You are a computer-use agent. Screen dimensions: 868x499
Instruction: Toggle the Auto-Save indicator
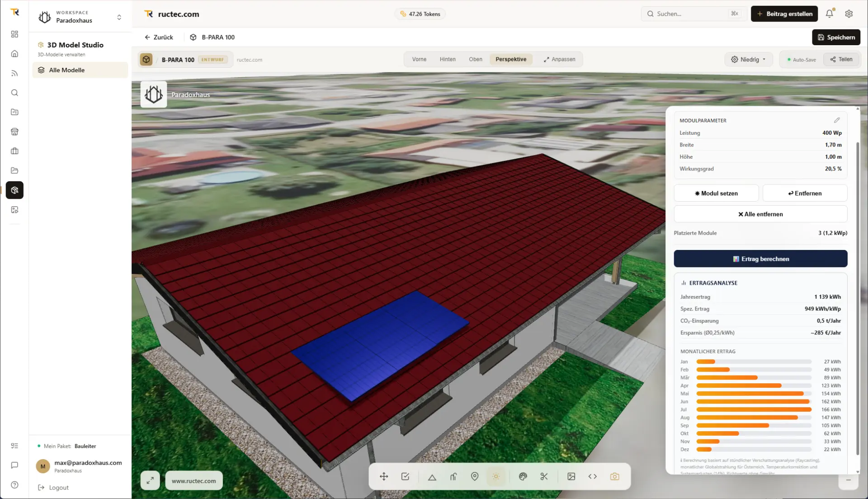[802, 59]
